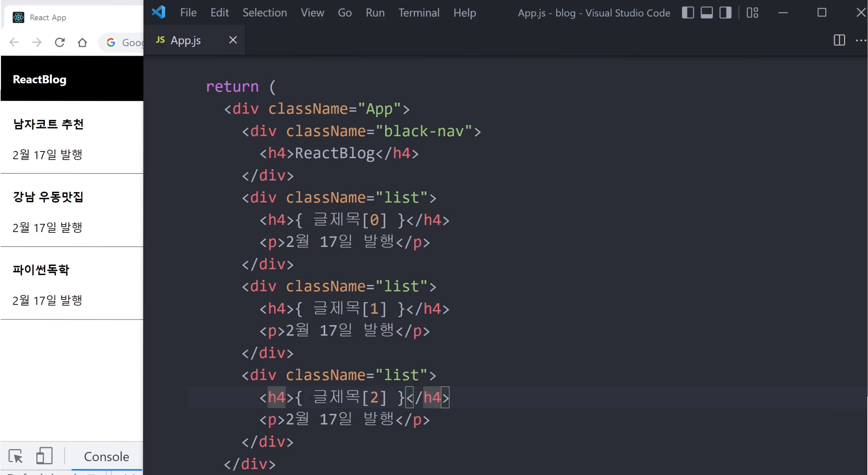Click browser reload button
Image resolution: width=868 pixels, height=475 pixels.
(x=60, y=42)
